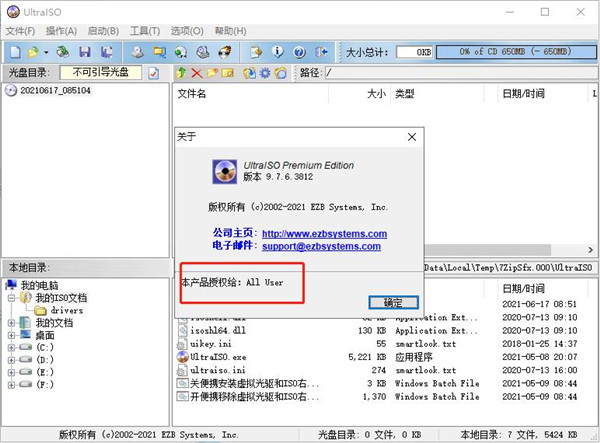Open the 工具(T) menu
The image size is (600, 443).
145,31
